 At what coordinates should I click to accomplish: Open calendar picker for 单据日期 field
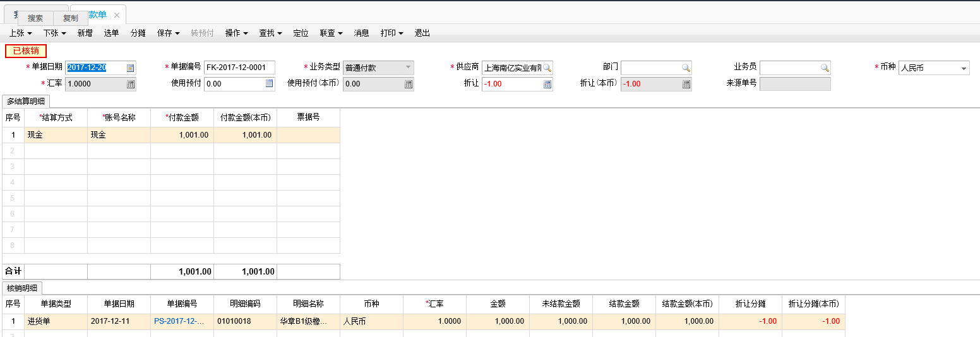[131, 68]
